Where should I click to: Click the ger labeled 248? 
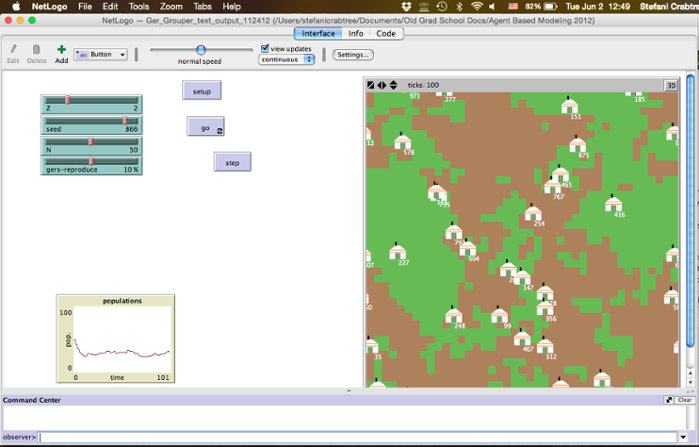(454, 315)
